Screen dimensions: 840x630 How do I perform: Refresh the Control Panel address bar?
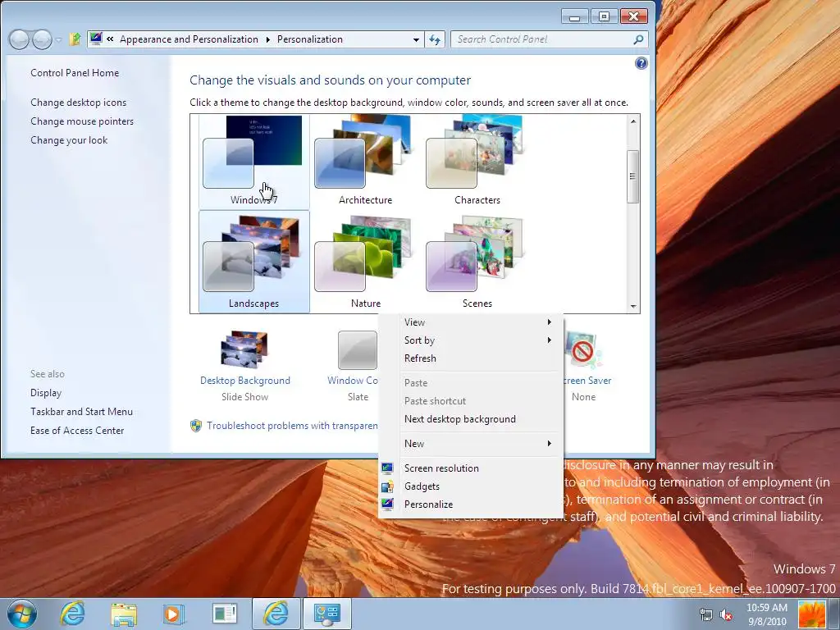pyautogui.click(x=435, y=39)
